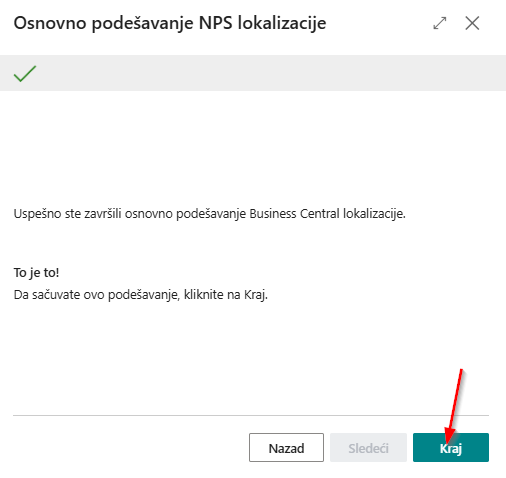The height and width of the screenshot is (478, 506).
Task: Select the dialog title Osnovno podešavanje NPS lokalizacije
Action: click(x=170, y=24)
